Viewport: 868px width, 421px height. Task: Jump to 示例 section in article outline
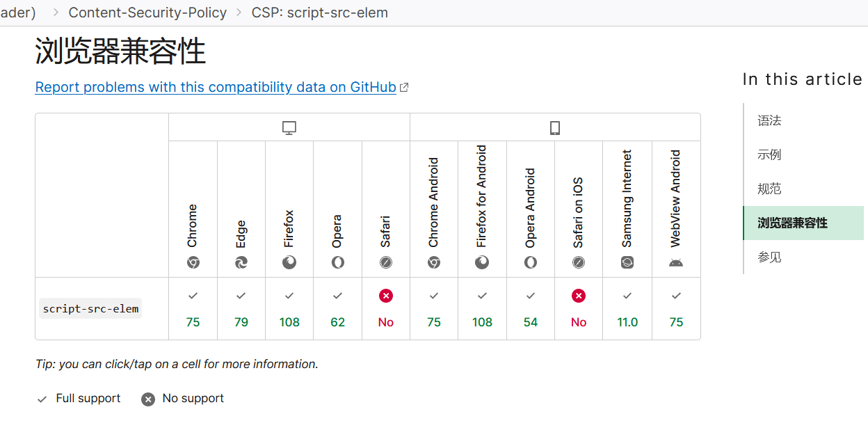click(x=769, y=154)
